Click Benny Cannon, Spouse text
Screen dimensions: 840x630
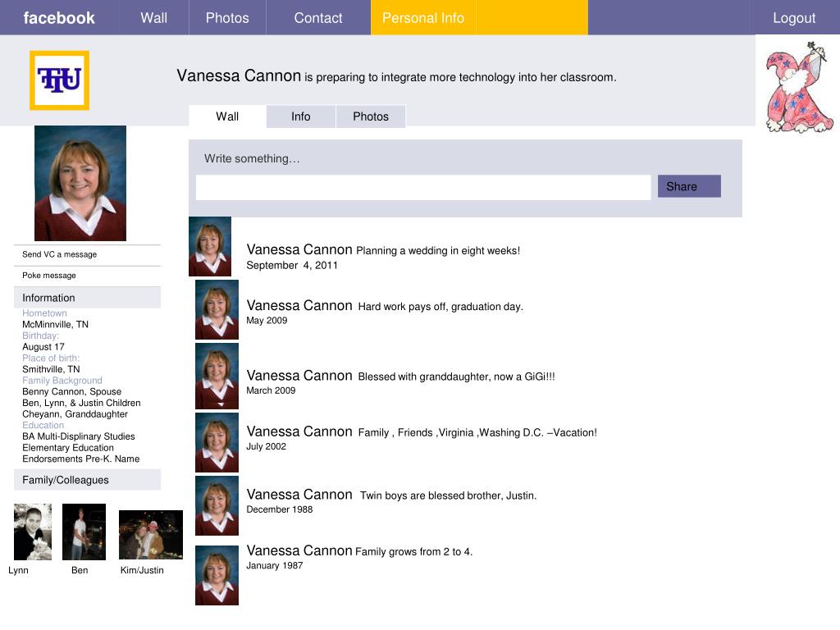72,391
